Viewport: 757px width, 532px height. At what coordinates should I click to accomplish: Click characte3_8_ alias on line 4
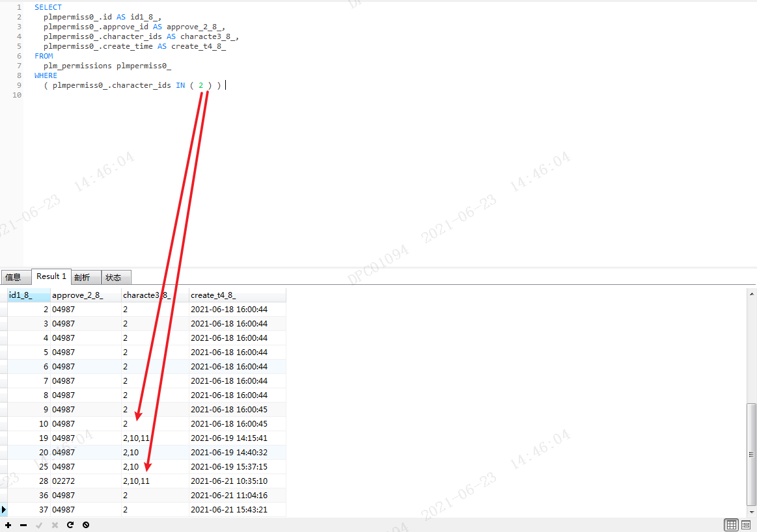pos(209,36)
